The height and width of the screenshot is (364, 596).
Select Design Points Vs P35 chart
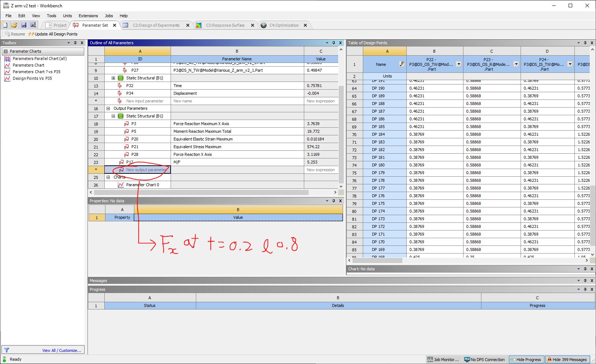coord(32,78)
